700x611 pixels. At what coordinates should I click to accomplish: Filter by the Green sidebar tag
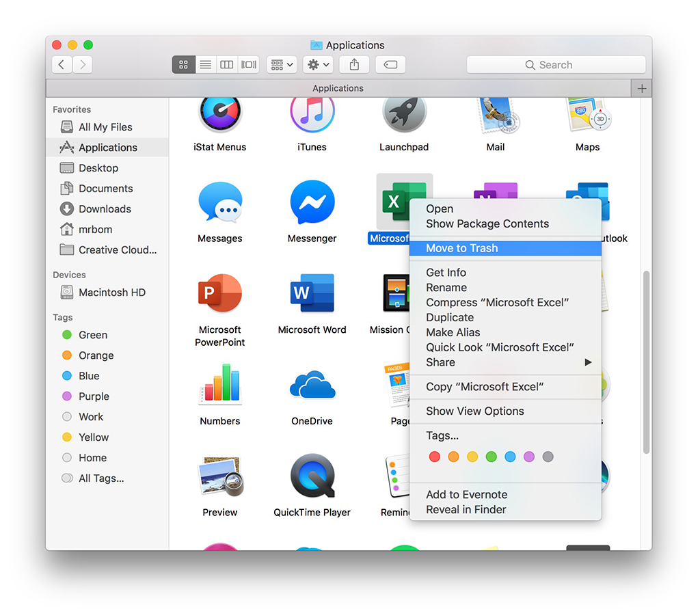point(107,335)
